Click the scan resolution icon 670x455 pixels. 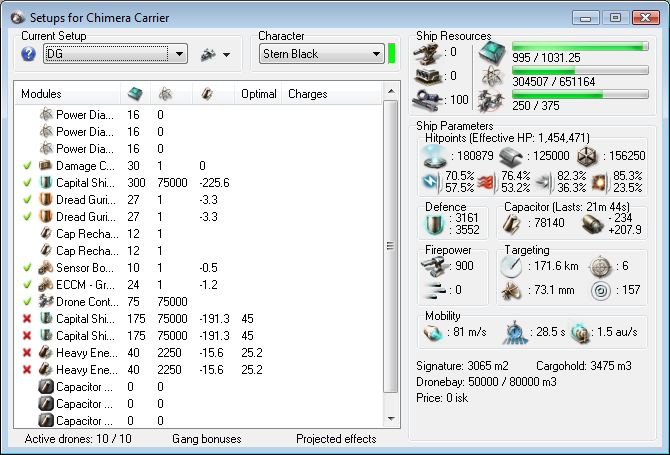pos(511,291)
